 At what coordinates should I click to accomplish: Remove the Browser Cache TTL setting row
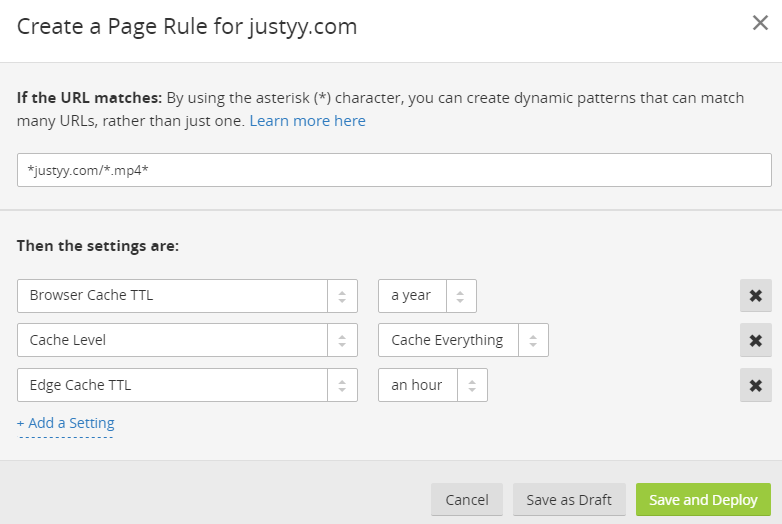(x=756, y=296)
